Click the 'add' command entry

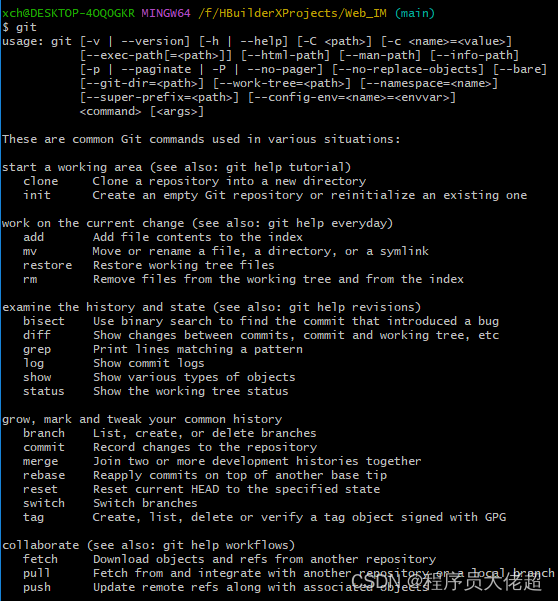pyautogui.click(x=33, y=237)
